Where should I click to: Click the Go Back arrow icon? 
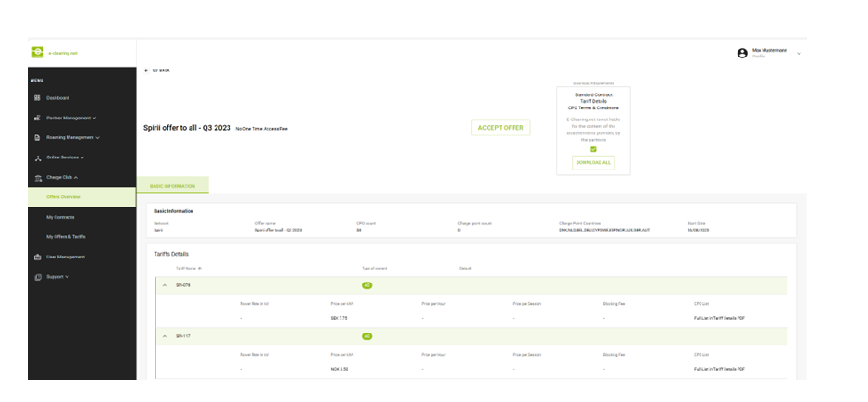click(147, 71)
